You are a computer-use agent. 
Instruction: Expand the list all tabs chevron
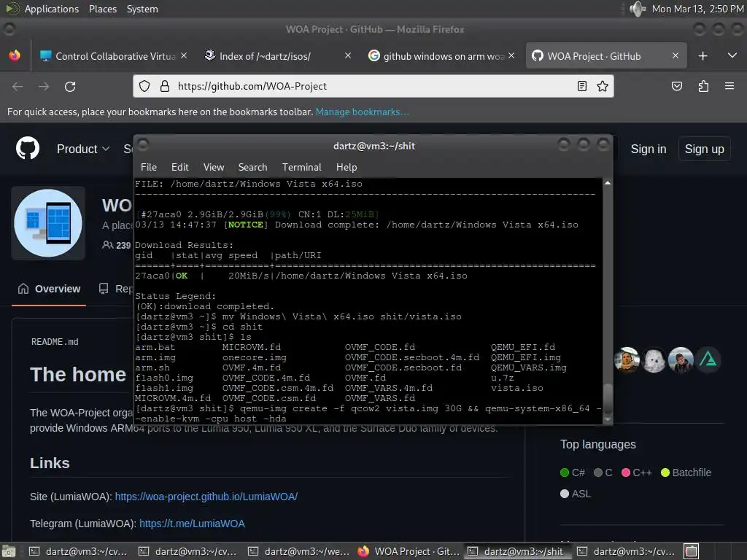732,56
